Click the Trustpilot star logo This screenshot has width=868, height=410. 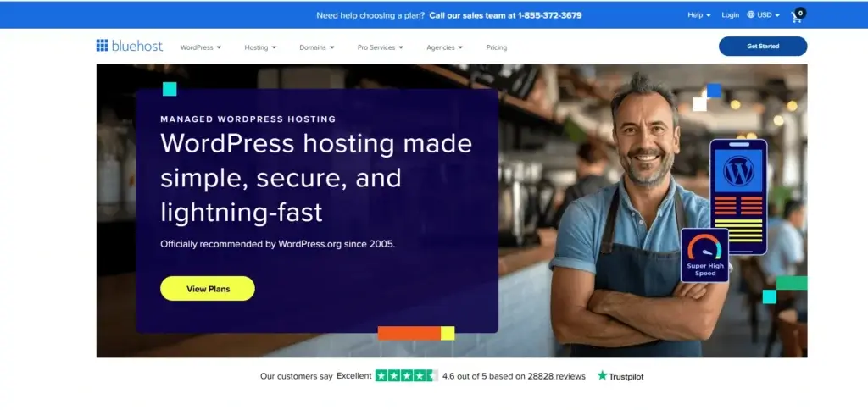[x=603, y=375]
